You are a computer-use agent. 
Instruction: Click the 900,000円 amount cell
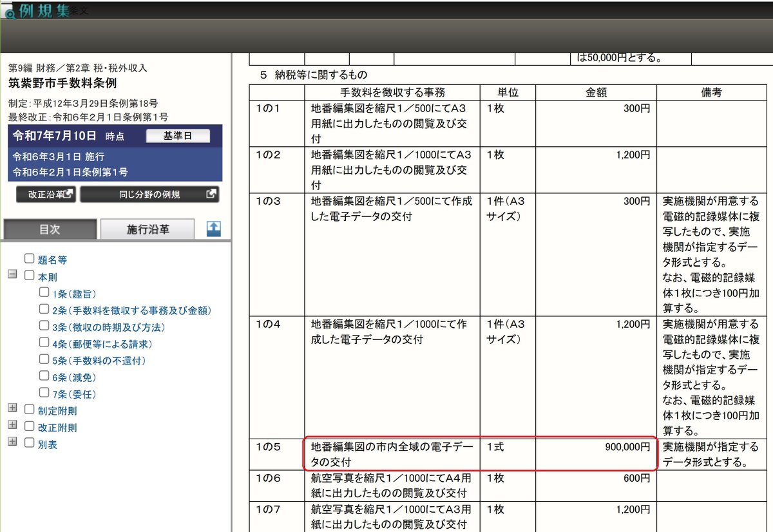(596, 453)
